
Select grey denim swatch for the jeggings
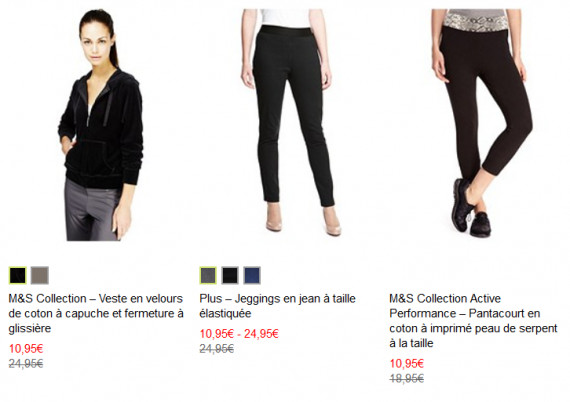click(208, 275)
